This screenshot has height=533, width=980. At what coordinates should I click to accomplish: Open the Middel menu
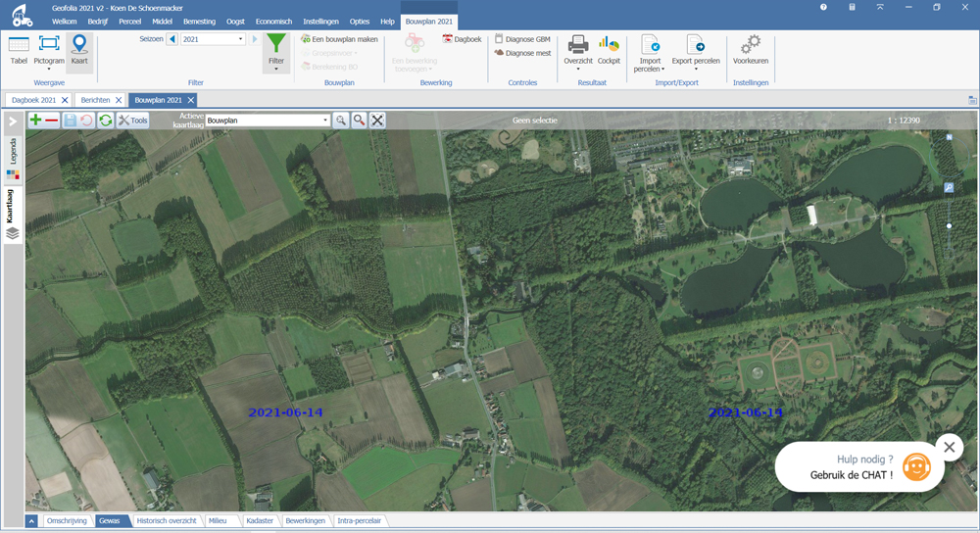[162, 22]
